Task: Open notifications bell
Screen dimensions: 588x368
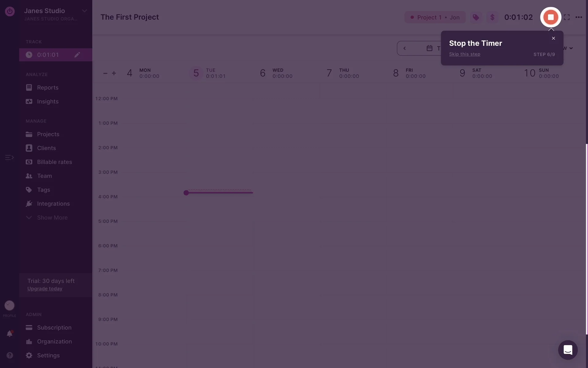Action: click(x=9, y=334)
